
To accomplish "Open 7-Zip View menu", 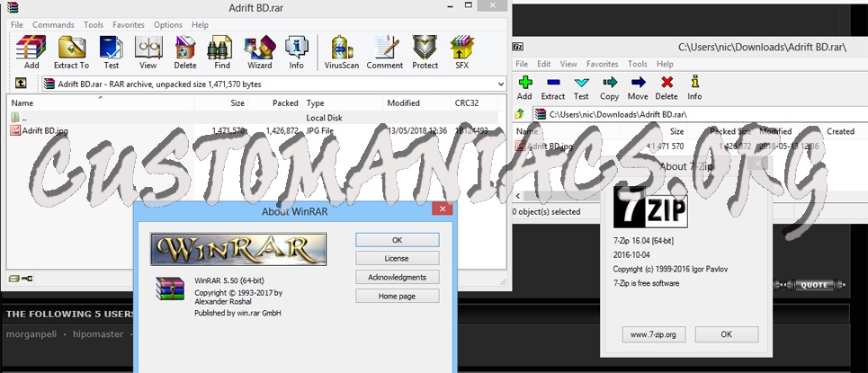I will click(x=568, y=64).
